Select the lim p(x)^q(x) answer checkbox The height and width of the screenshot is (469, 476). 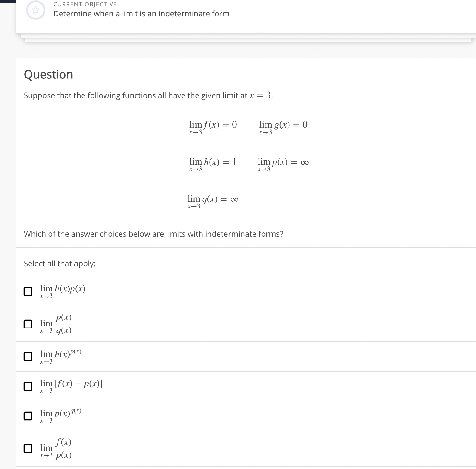pos(28,416)
